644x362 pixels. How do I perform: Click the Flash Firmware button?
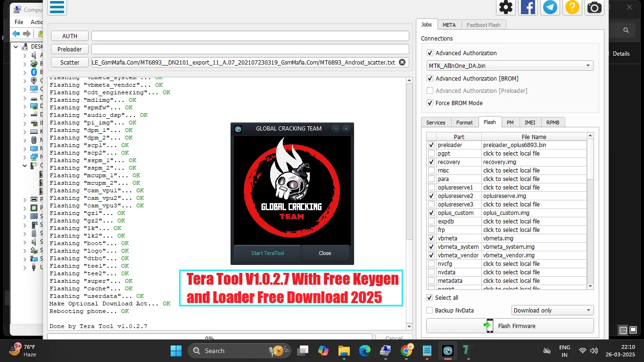point(510,326)
